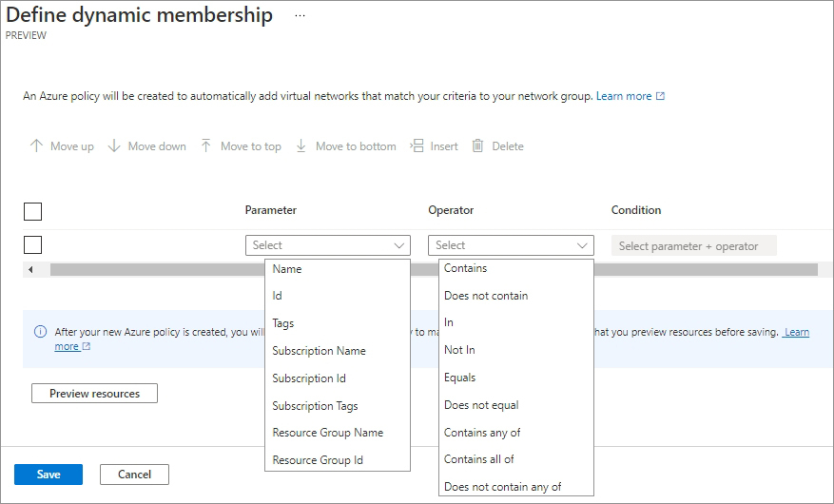Click the Move to top icon
The height and width of the screenshot is (504, 834).
[206, 146]
